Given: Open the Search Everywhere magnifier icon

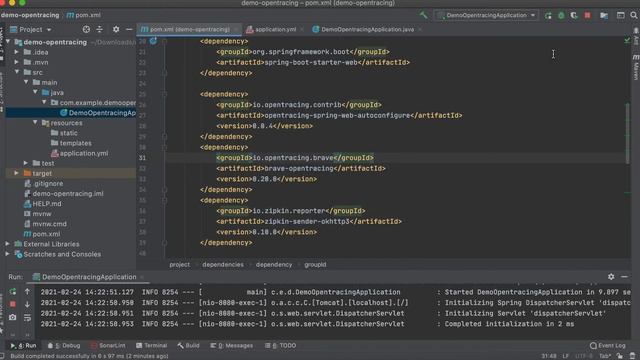Looking at the screenshot, I should (x=633, y=16).
